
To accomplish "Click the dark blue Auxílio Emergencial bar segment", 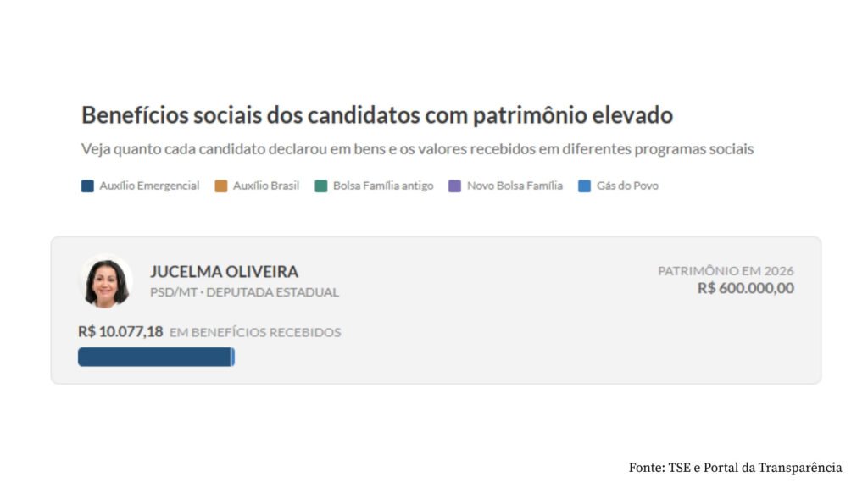I will [x=154, y=357].
